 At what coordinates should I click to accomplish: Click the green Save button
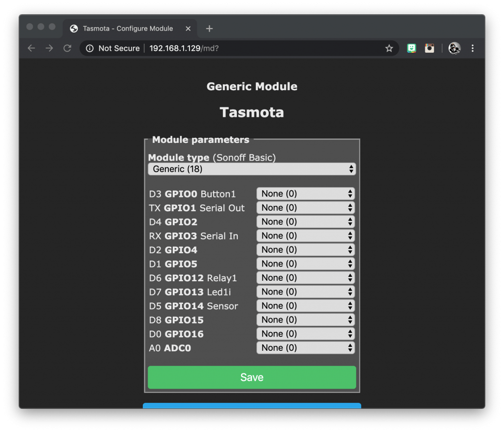coord(252,377)
